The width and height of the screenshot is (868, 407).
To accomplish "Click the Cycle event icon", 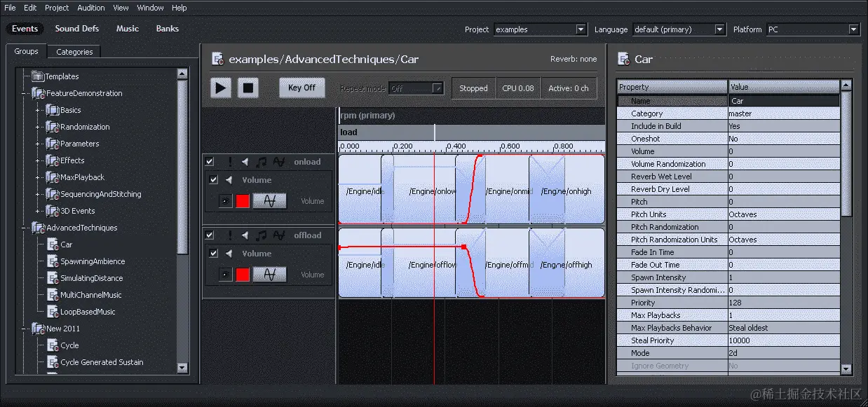I will click(53, 345).
